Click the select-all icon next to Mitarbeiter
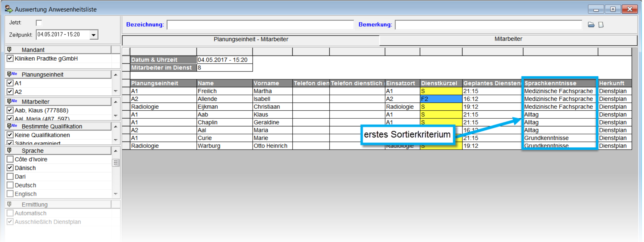The image size is (644, 242). click(12, 101)
